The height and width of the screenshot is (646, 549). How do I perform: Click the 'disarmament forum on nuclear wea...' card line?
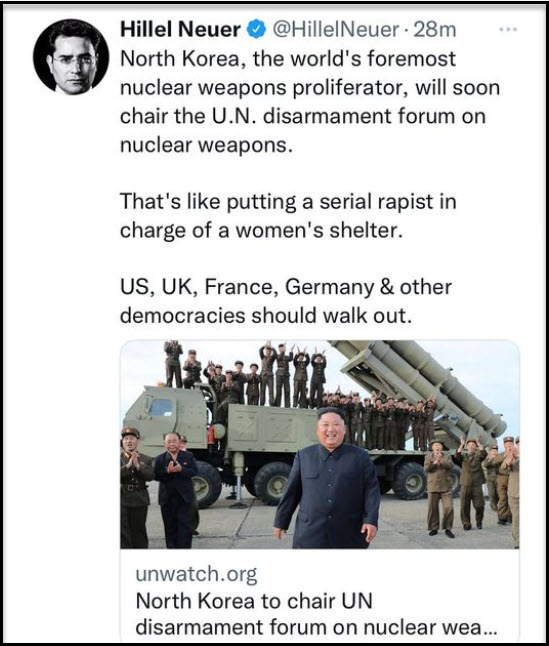316,627
